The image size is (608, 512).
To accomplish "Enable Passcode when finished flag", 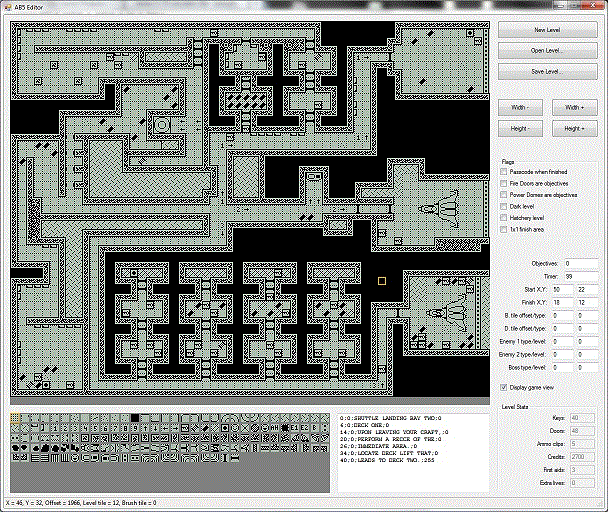I will pos(504,171).
